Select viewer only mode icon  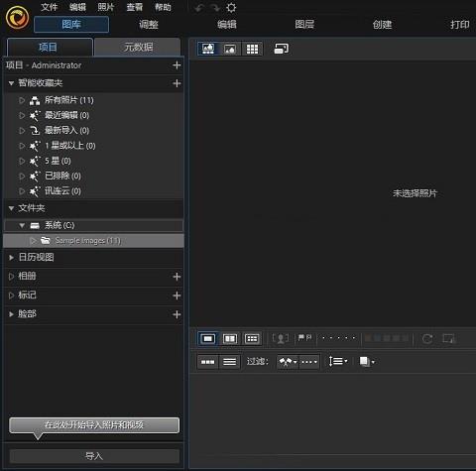click(230, 49)
